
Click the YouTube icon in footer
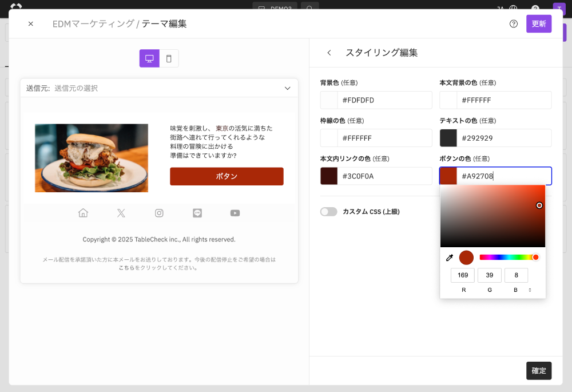235,213
